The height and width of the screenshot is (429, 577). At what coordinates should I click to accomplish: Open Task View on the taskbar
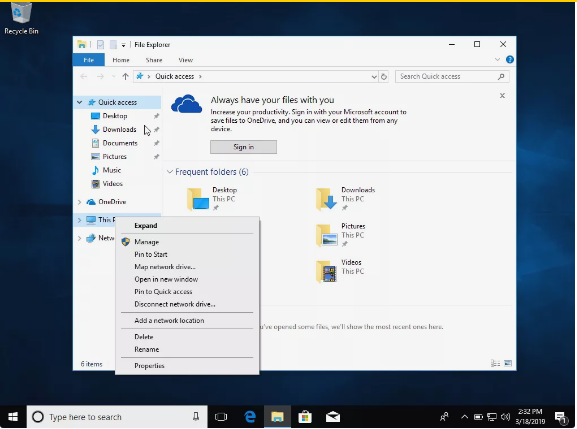click(221, 417)
